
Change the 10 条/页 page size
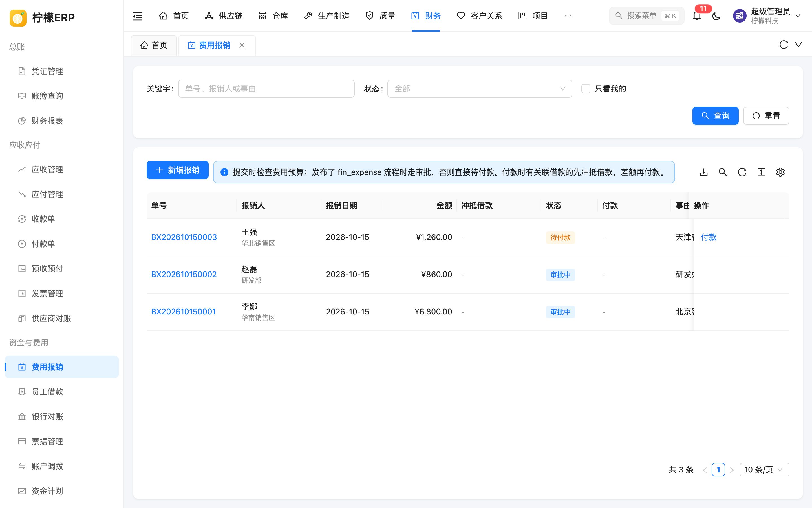click(764, 470)
